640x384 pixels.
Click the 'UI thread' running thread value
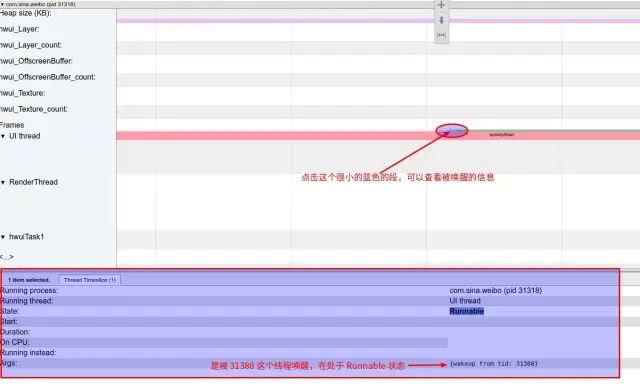[x=465, y=301]
